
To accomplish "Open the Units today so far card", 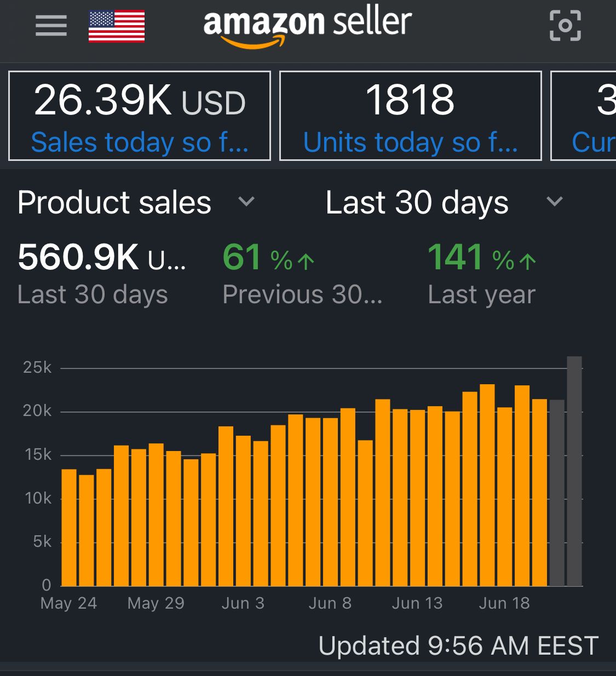I will (x=410, y=116).
